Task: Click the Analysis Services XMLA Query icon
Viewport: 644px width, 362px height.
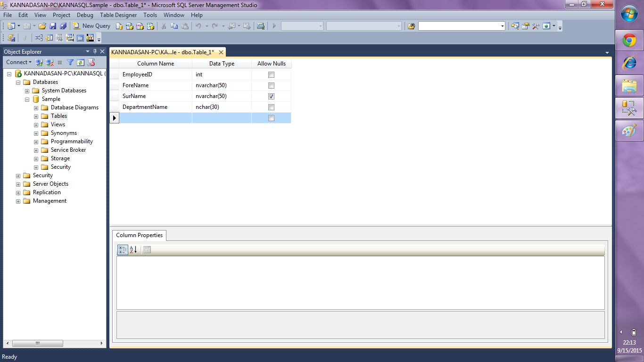Action: click(150, 26)
